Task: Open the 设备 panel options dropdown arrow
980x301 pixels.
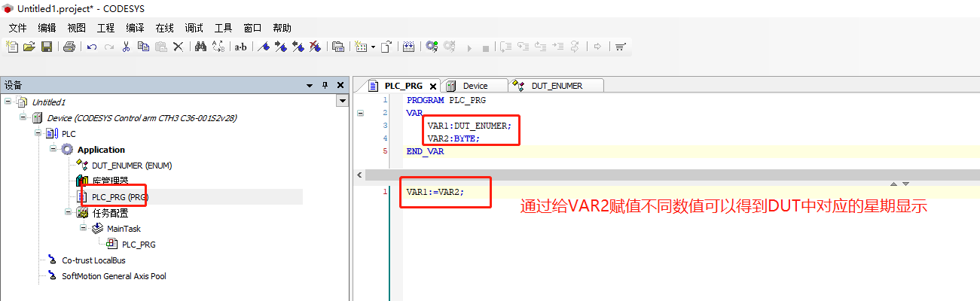Action: [x=310, y=85]
